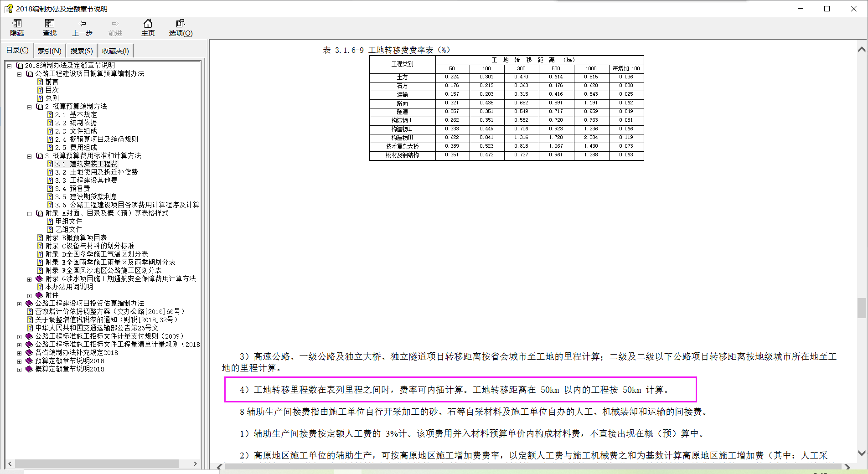Screen dimensions: 868x474
Task: Open 营改增计价依据调整方案 topic
Action: [110, 312]
